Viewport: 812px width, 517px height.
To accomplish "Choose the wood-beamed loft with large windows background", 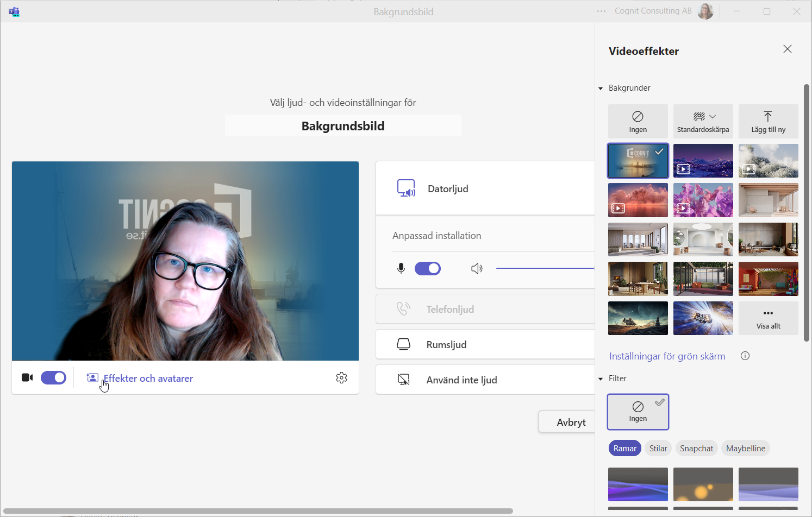I will [x=638, y=239].
